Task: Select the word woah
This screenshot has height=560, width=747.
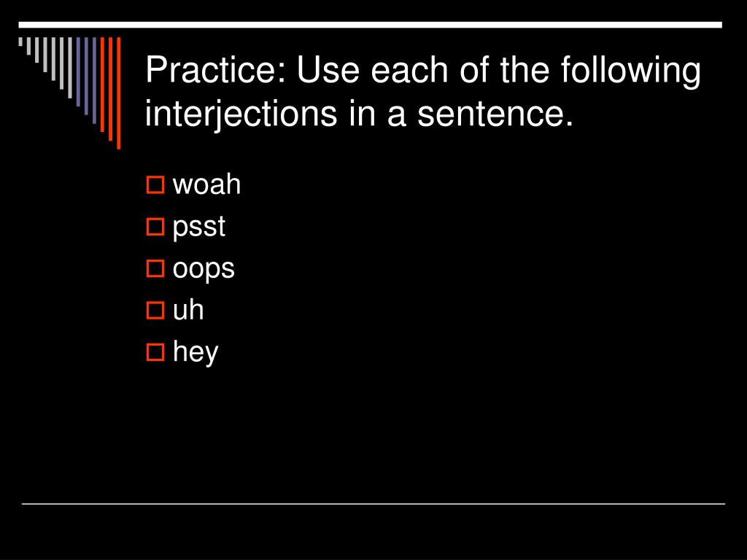Action: (x=206, y=184)
